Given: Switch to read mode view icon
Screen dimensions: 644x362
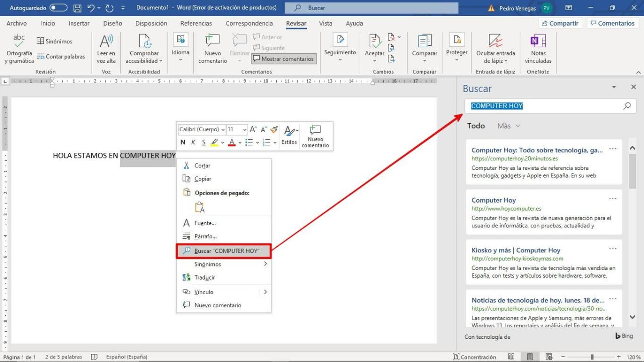Looking at the screenshot, I should [x=511, y=357].
